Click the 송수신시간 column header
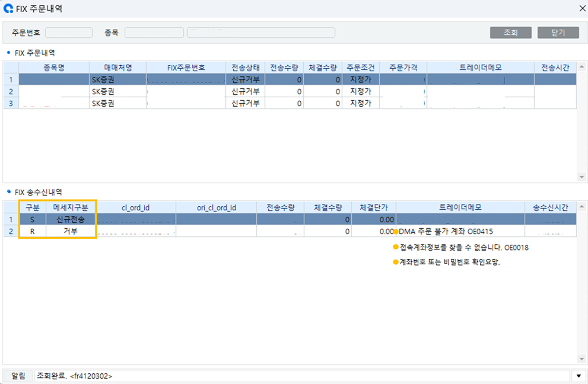 (551, 207)
